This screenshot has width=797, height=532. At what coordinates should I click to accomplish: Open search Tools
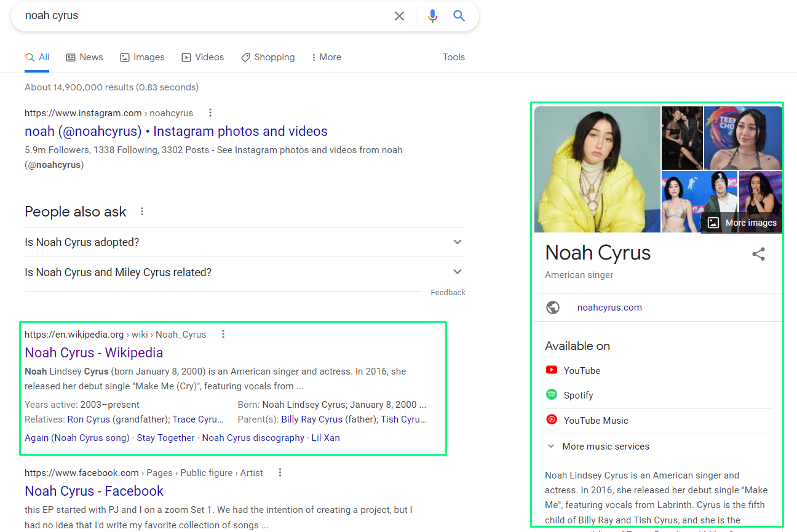(x=454, y=57)
